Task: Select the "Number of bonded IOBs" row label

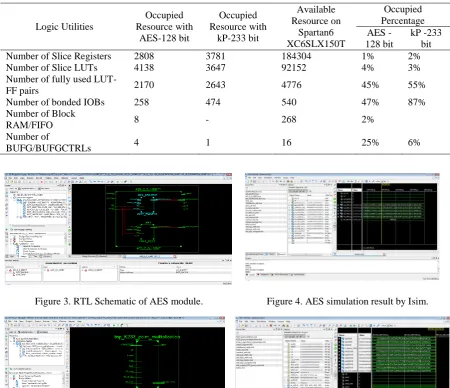Action: pos(55,102)
